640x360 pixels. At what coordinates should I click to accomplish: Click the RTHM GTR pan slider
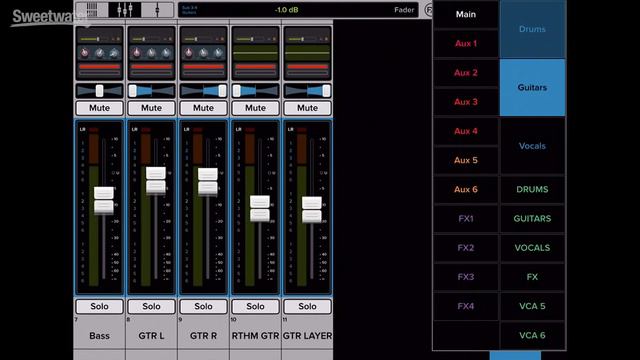pos(256,91)
